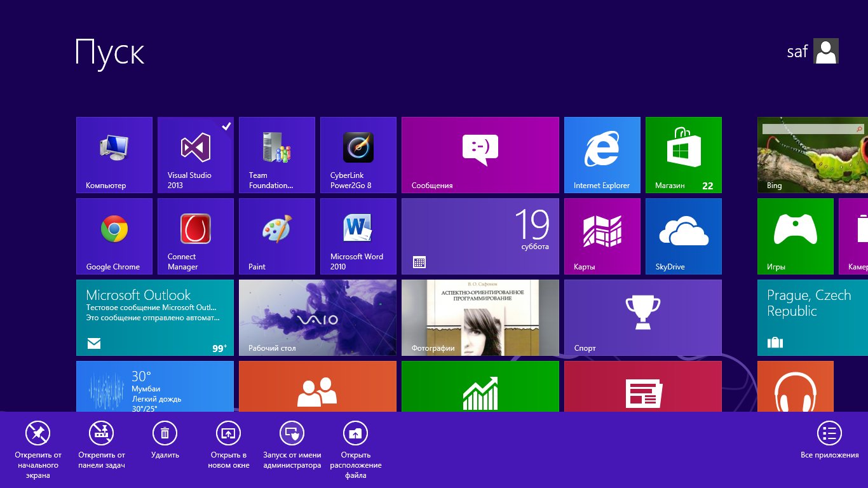Screen dimensions: 868x488
Task: Open the orange headphones music tile
Action: [796, 386]
